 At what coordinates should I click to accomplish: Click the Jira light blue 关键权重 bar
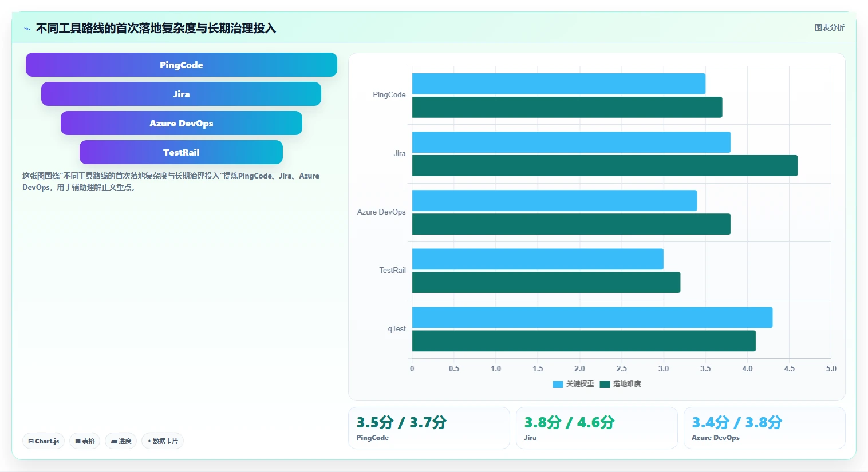point(571,142)
